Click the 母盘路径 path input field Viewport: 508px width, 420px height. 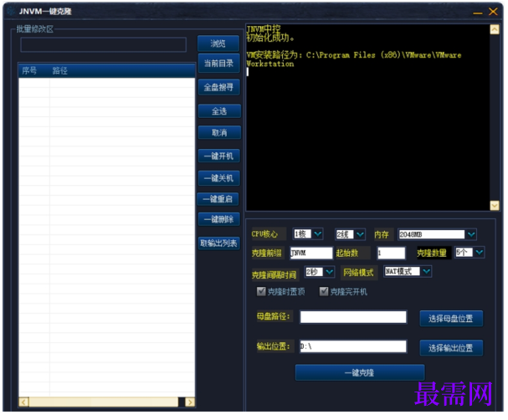click(353, 317)
